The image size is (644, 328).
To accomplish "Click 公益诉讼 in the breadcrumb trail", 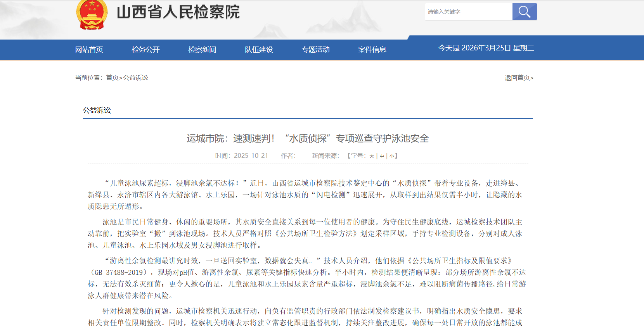I will point(136,78).
